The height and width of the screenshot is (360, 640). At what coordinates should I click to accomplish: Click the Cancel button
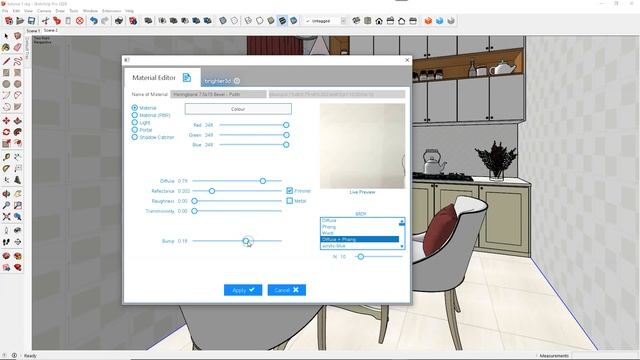(x=287, y=290)
